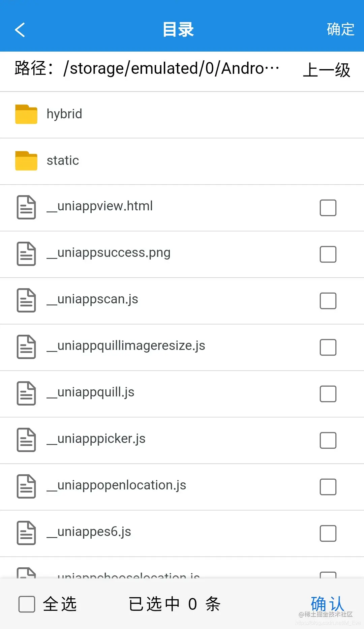Click file icon for __uniappview.html

click(26, 207)
